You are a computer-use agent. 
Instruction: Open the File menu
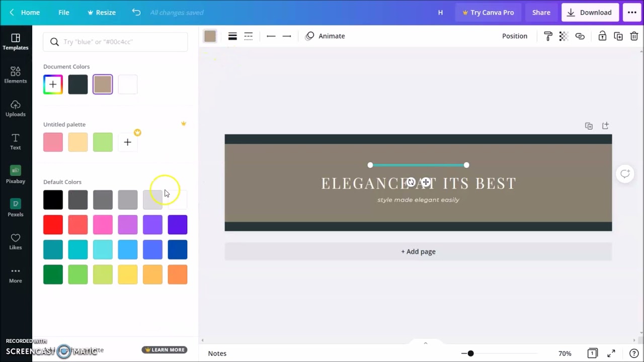pos(64,12)
